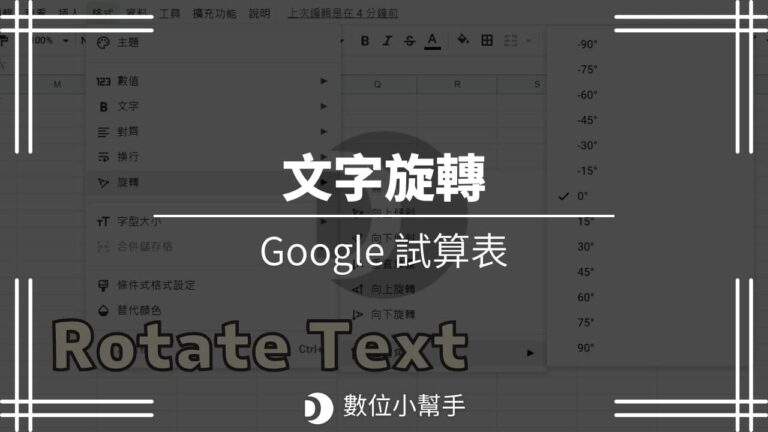The width and height of the screenshot is (768, 432).
Task: Open the 說明 menu
Action: [260, 13]
